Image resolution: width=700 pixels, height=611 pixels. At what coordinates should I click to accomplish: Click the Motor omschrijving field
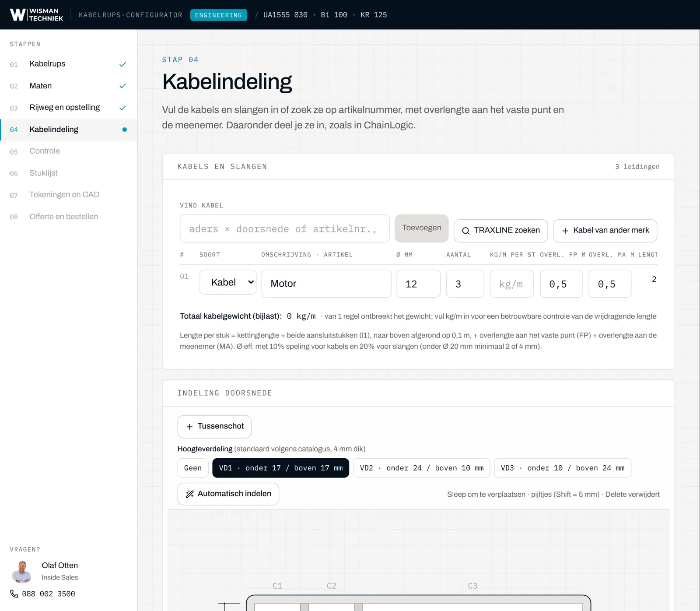[x=326, y=284]
